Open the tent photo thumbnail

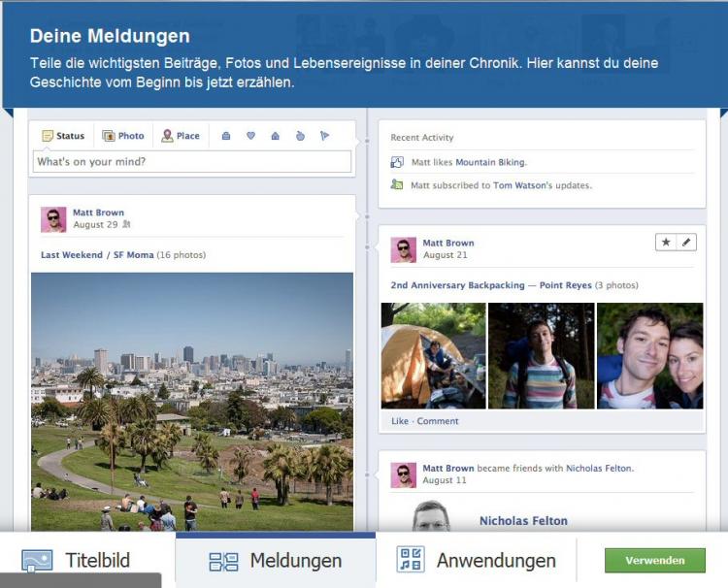coord(433,355)
